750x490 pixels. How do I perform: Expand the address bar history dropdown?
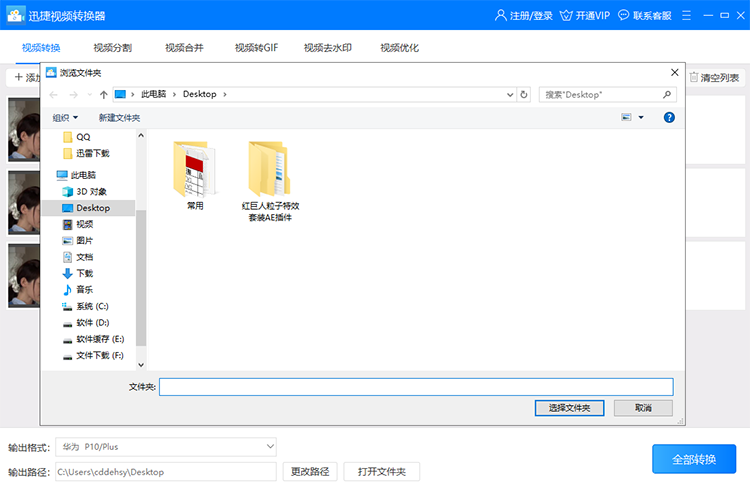pos(510,95)
